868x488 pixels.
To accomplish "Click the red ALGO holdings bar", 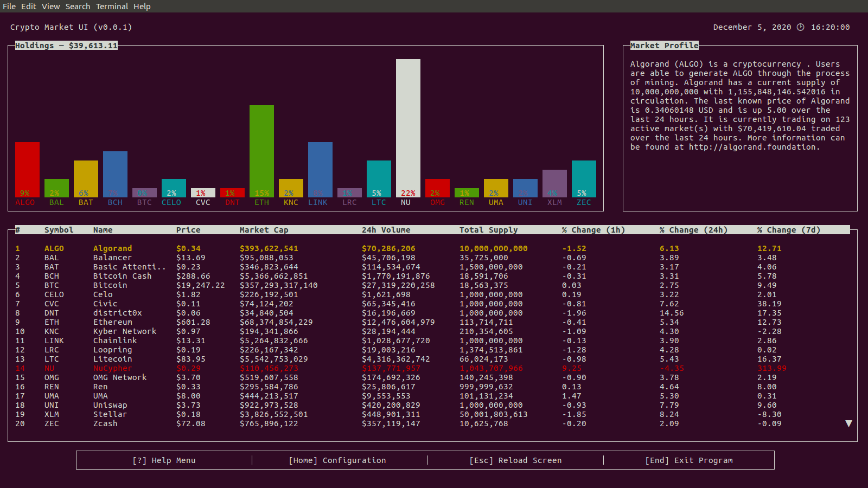I will pos(27,170).
